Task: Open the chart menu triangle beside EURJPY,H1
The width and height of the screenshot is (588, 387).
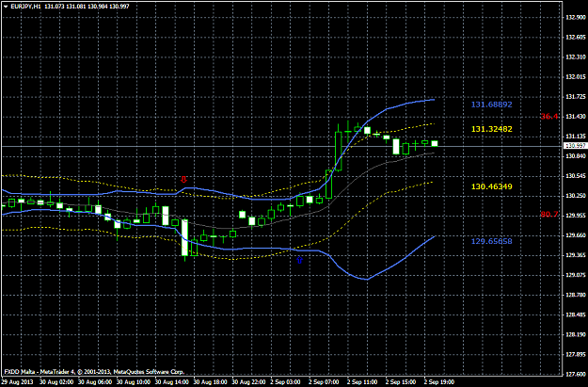Action: pos(6,7)
